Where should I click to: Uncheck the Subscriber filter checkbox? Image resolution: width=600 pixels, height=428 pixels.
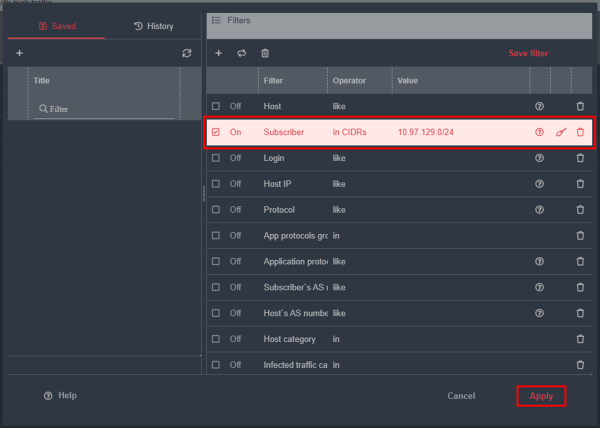tap(216, 132)
